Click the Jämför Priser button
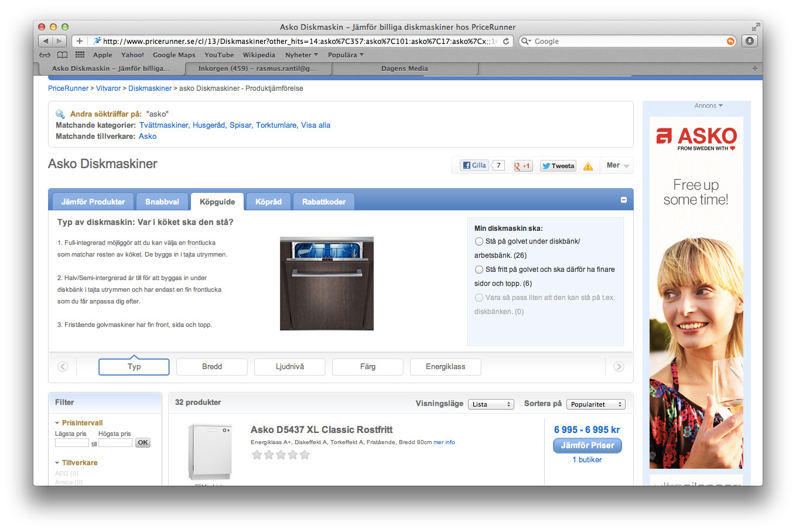This screenshot has width=796, height=532. [x=587, y=445]
